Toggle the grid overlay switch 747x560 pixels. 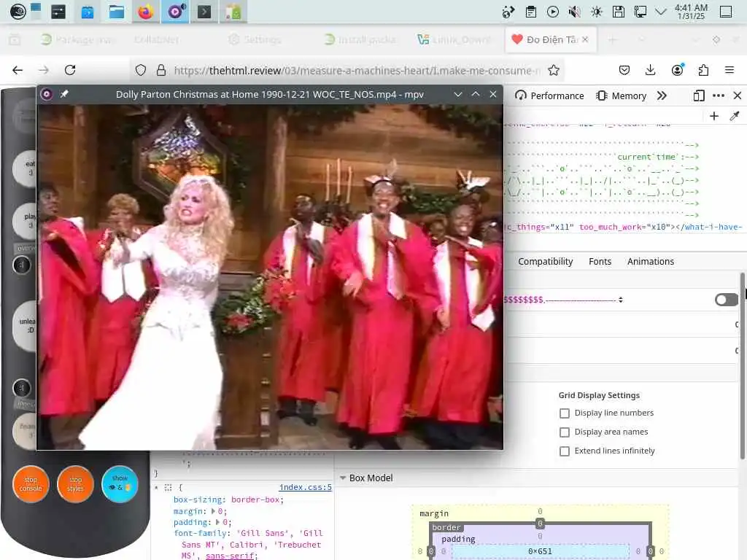click(x=727, y=300)
